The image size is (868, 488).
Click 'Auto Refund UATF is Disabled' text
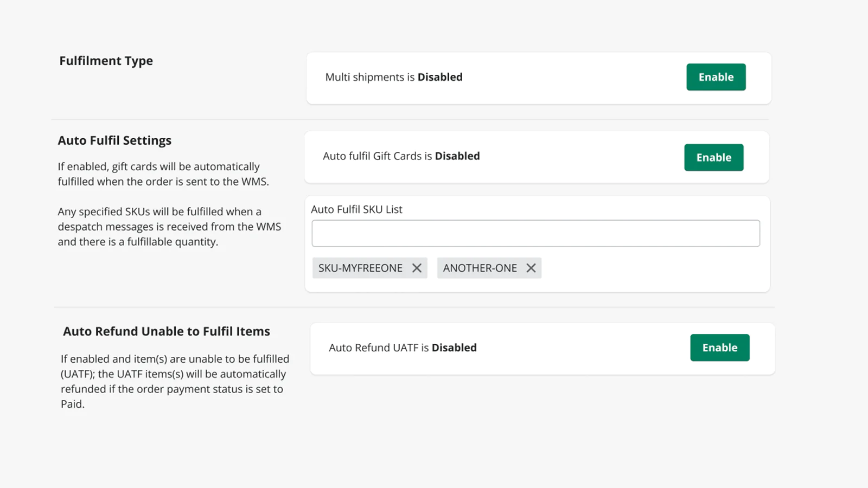[x=403, y=348]
